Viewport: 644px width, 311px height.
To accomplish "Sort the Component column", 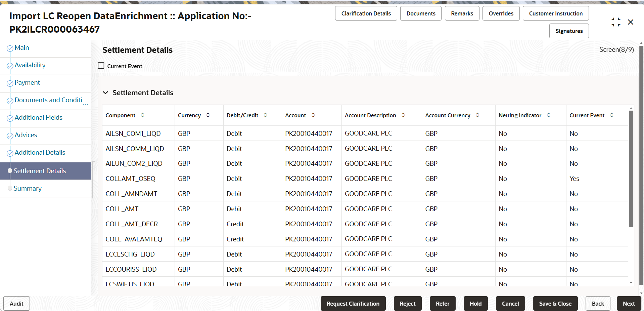I will [x=143, y=115].
